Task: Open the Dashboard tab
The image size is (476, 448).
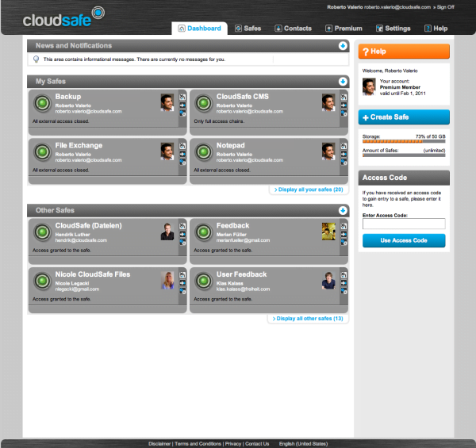Action: [199, 29]
